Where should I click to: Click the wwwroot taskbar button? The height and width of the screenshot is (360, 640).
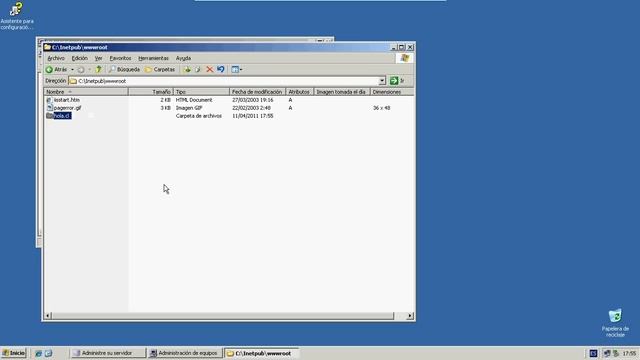coord(261,353)
